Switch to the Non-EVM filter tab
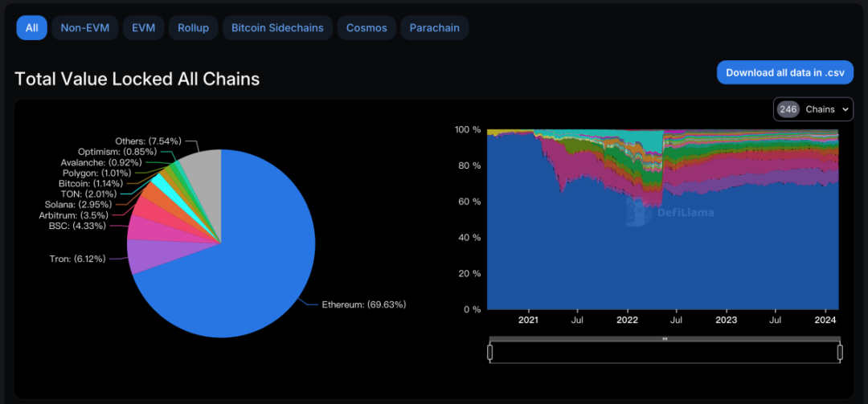Image resolution: width=868 pixels, height=404 pixels. [85, 27]
